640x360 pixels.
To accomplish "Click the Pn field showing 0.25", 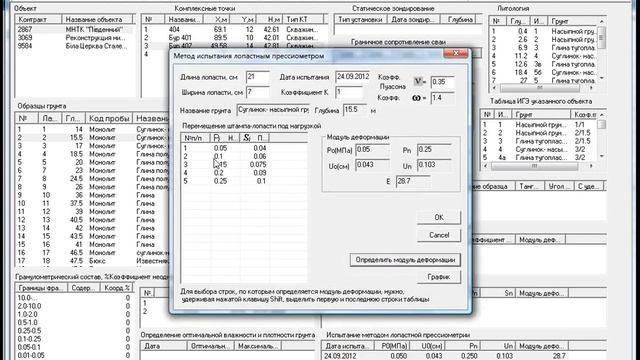I will point(434,150).
